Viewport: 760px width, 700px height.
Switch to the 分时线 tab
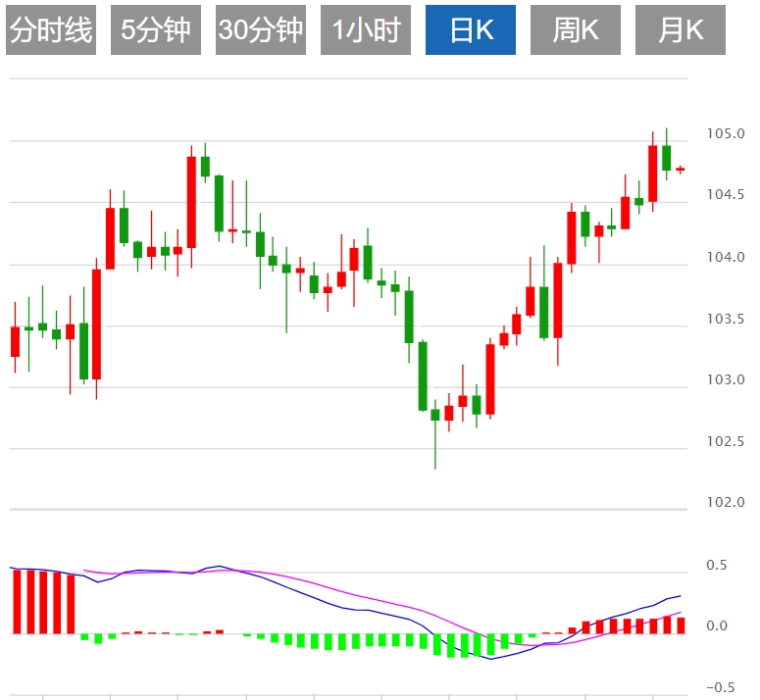(51, 31)
